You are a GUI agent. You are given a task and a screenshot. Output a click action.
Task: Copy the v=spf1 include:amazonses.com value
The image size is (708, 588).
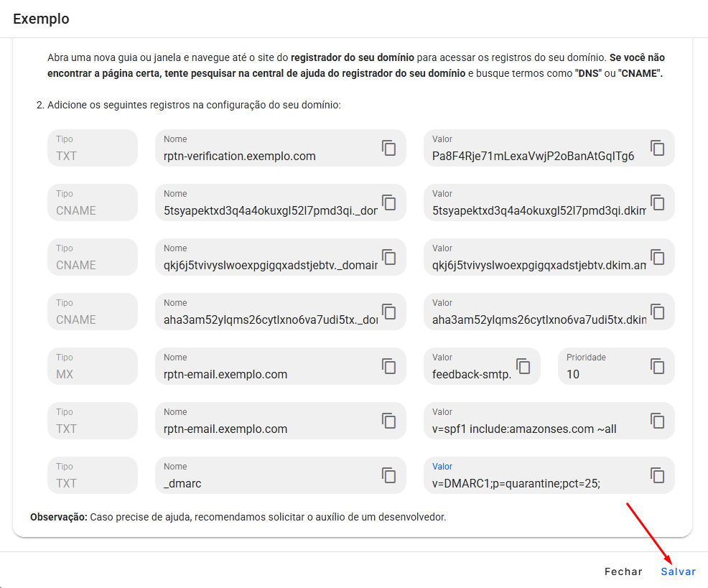click(x=658, y=421)
